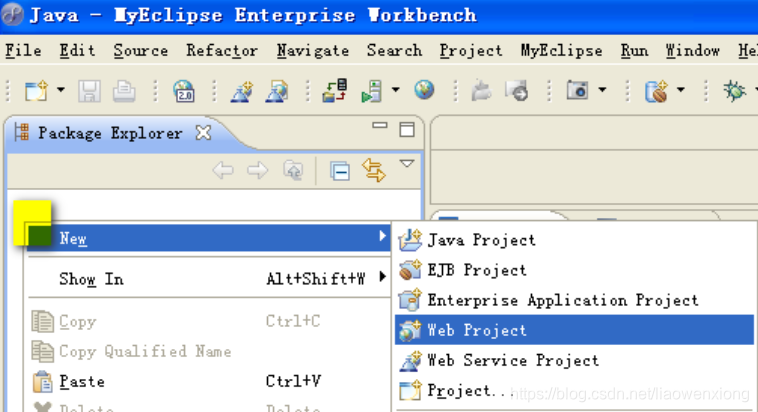This screenshot has height=412, width=758.
Task: Click the camera snapshot toolbar icon
Action: pyautogui.click(x=577, y=90)
